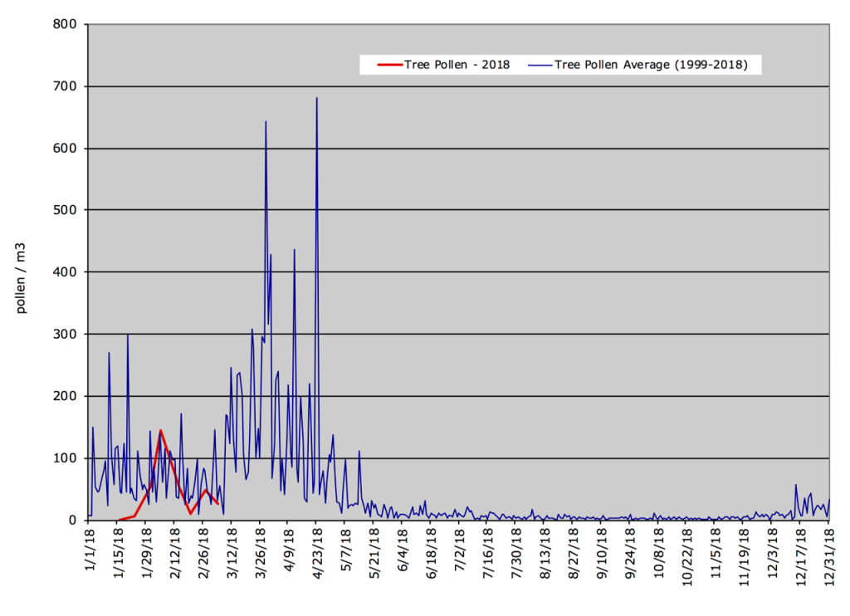Select the legend box at top of chart

click(x=560, y=64)
